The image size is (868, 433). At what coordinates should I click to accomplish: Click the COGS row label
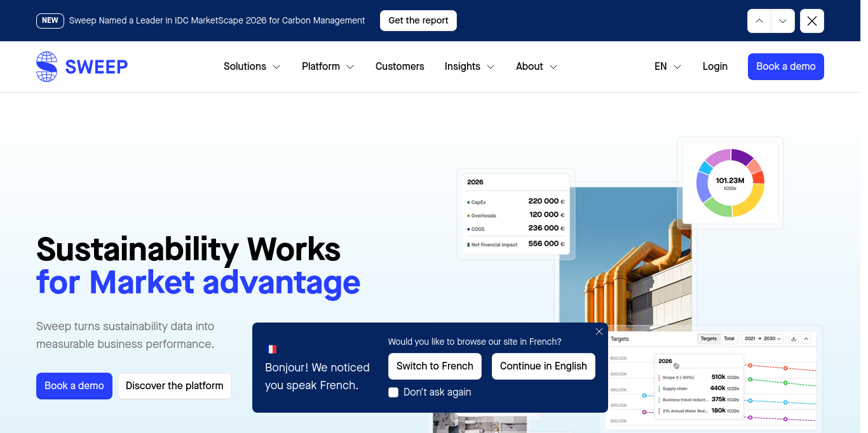[x=477, y=229]
